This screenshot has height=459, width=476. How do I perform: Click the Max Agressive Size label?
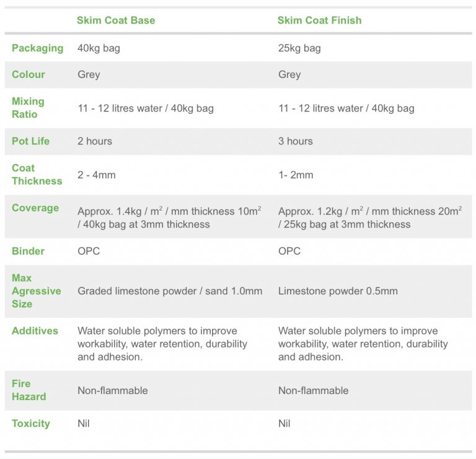(36, 291)
